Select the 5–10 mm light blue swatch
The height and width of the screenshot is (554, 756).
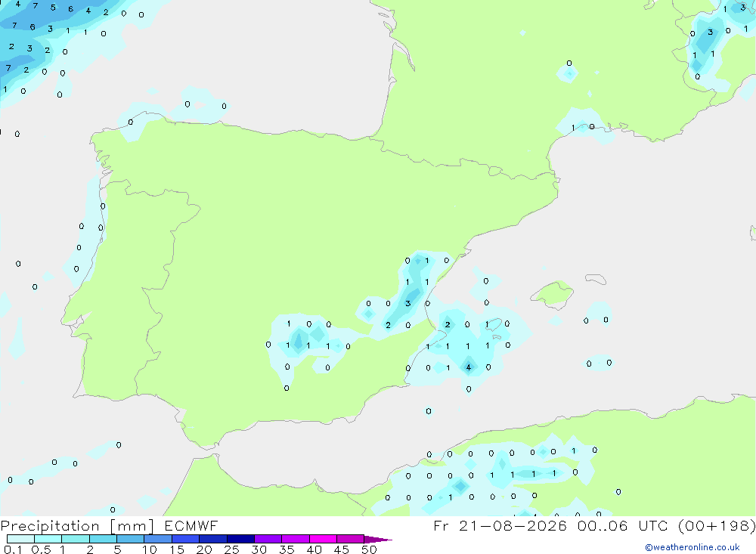pos(131,539)
